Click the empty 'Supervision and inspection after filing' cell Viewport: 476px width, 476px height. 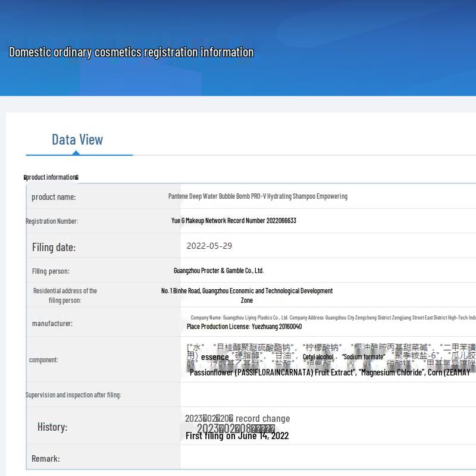point(327,394)
